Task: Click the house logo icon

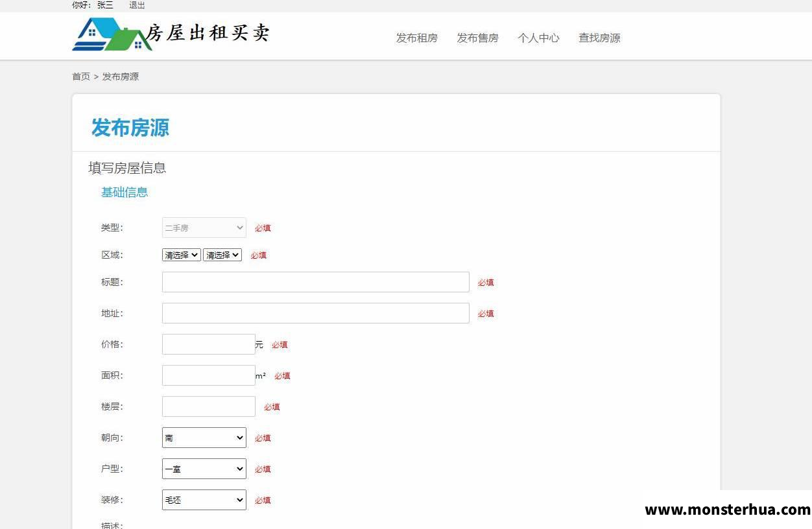Action: point(112,34)
